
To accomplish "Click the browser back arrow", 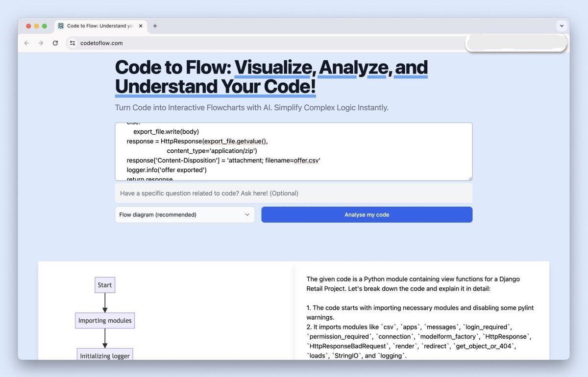I will coord(26,43).
